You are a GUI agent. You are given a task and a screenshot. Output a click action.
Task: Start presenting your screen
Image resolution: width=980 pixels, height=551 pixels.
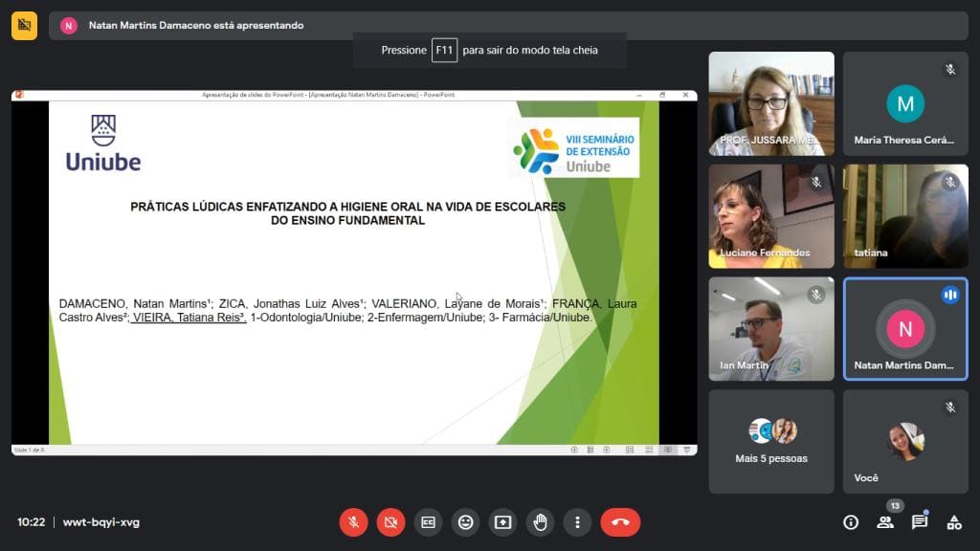pos(503,522)
